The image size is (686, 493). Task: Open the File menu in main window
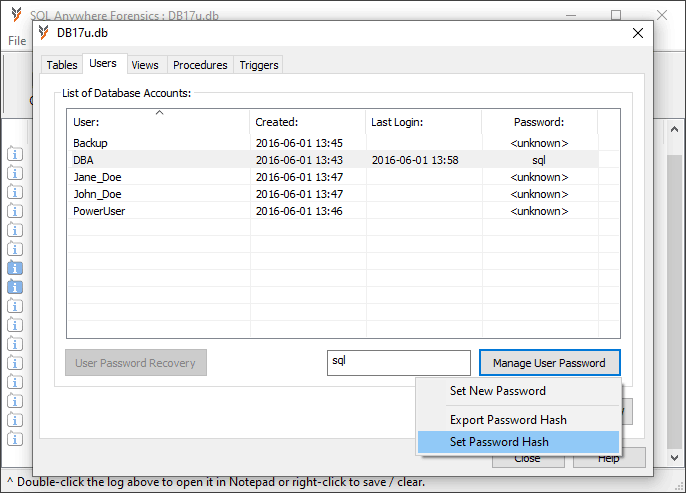17,41
